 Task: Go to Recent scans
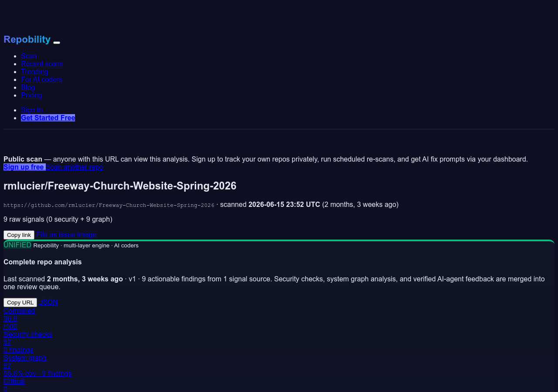[x=42, y=64]
